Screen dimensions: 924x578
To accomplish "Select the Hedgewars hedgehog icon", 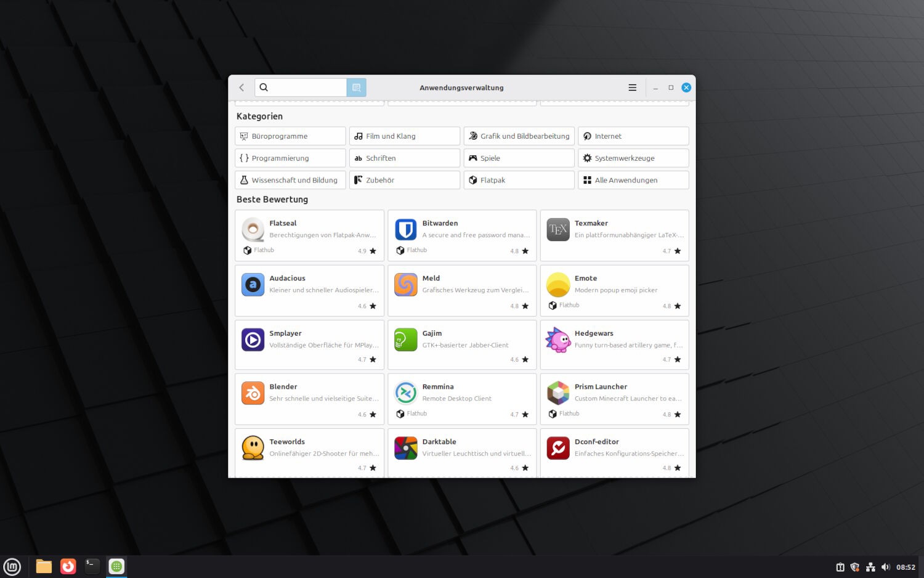I will point(558,340).
